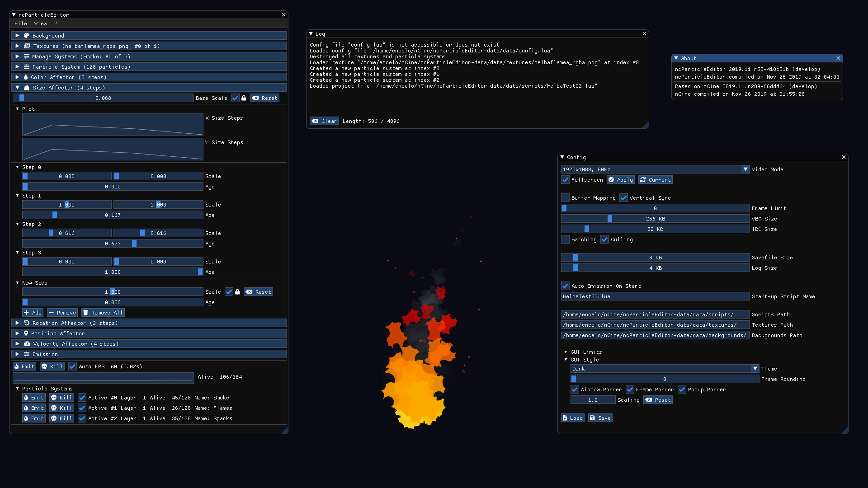Enable the Batching checkbox
868x488 pixels.
pos(565,239)
